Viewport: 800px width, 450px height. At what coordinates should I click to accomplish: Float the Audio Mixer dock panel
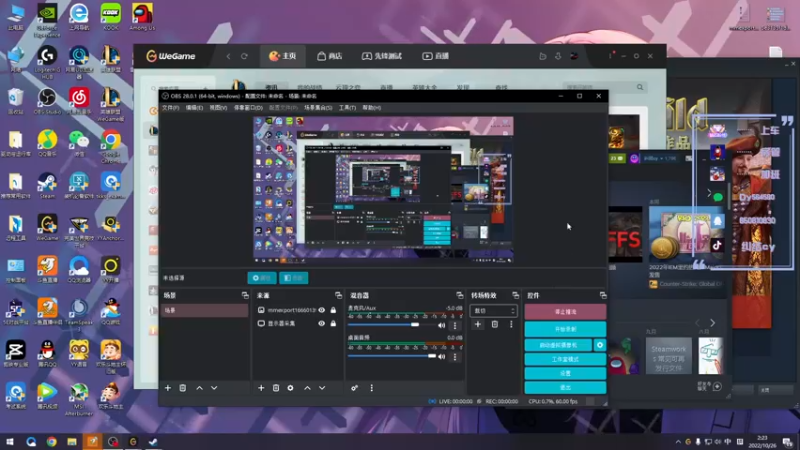460,295
